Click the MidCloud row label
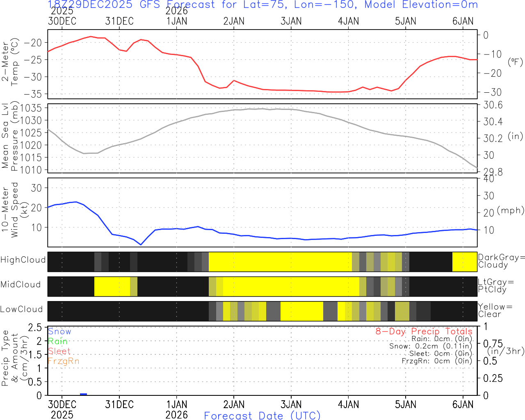Viewport: 525px width, 420px height. point(21,285)
